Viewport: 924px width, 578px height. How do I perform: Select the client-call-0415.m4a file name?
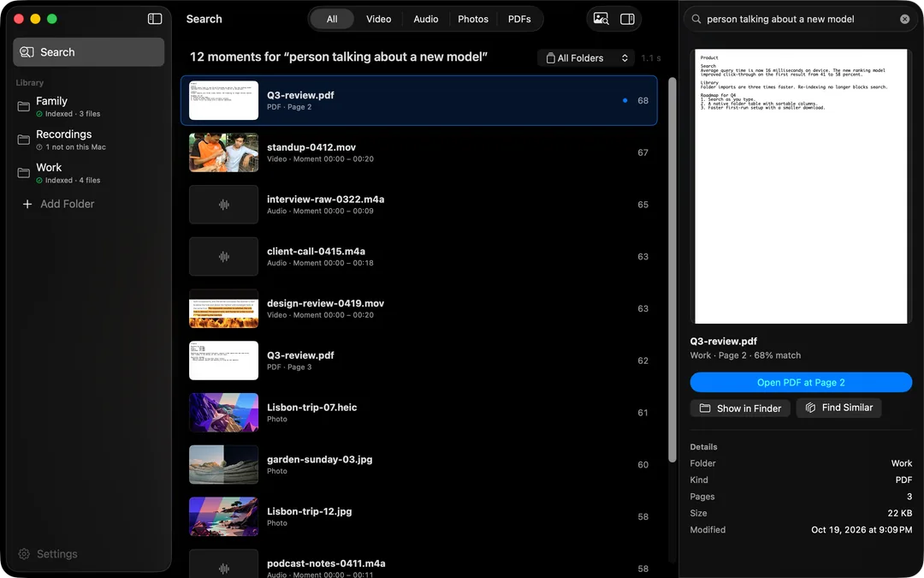pos(316,251)
